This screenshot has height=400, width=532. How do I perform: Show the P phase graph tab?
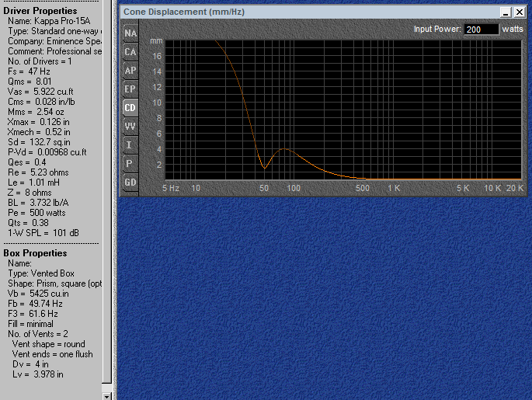130,164
